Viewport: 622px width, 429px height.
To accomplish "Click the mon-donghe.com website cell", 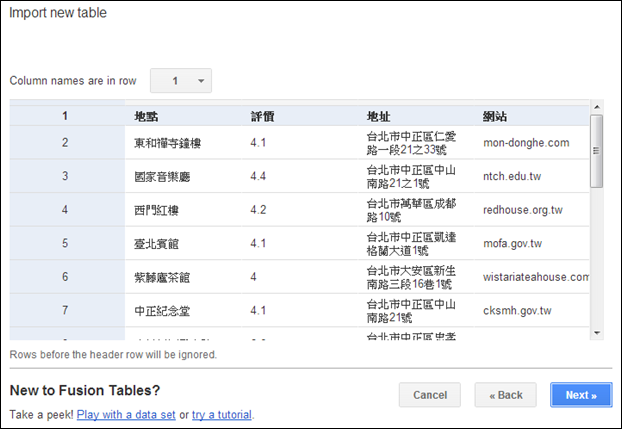I will pos(525,143).
